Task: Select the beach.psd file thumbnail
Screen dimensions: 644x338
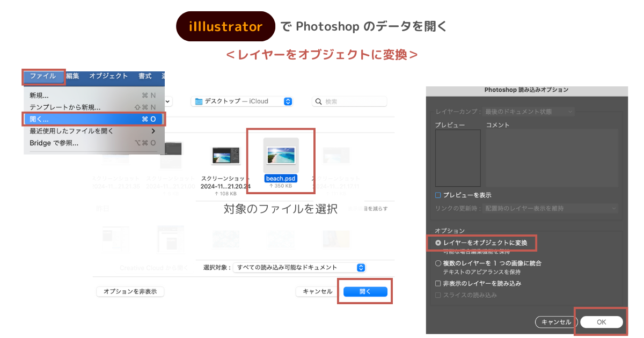Action: [x=280, y=155]
